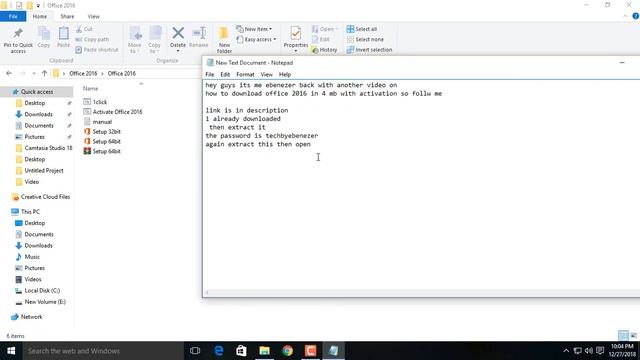Open Task View from taskbar
640x360 pixels.
pos(195,351)
